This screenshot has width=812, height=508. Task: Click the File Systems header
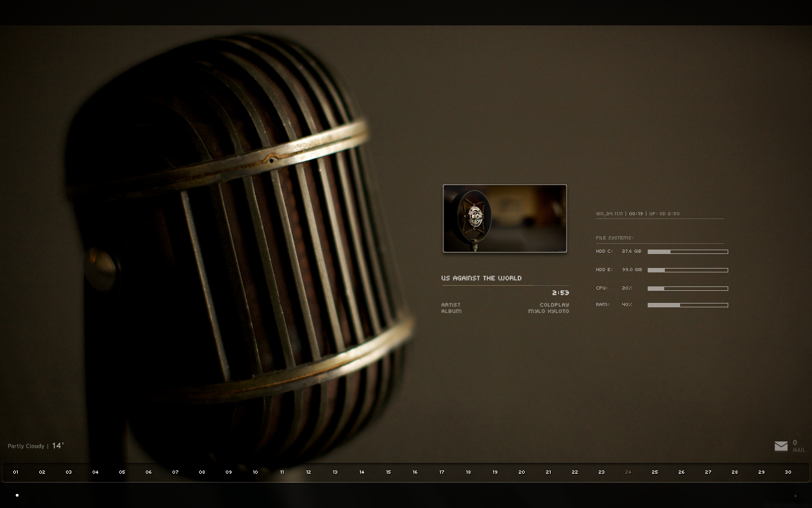(x=615, y=238)
